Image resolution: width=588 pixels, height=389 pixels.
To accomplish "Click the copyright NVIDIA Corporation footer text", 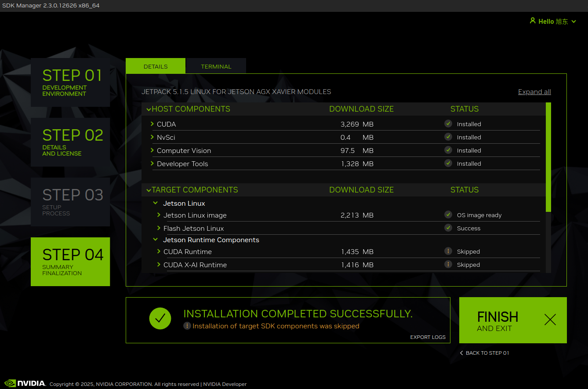I will click(124, 384).
